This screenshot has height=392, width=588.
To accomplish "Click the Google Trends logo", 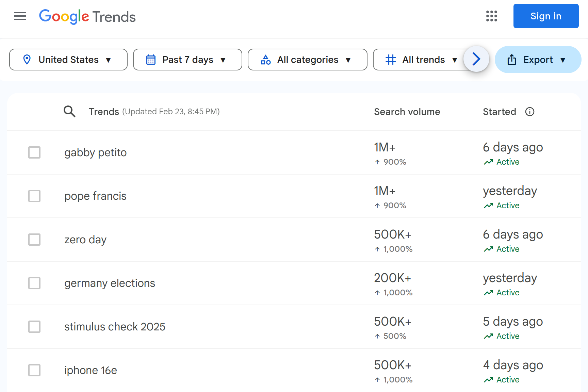I will [87, 16].
